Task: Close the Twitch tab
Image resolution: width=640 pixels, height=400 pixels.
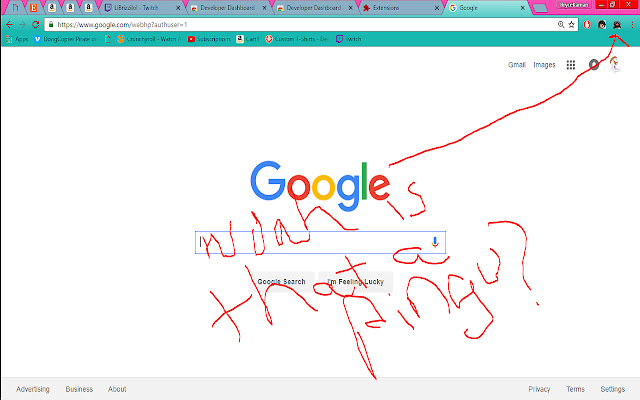Action: pyautogui.click(x=178, y=8)
